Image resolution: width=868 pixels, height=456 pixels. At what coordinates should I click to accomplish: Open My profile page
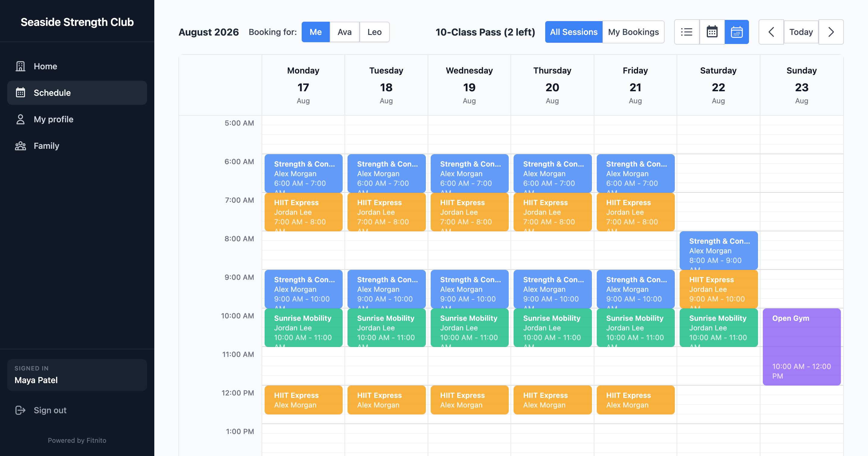(x=77, y=119)
